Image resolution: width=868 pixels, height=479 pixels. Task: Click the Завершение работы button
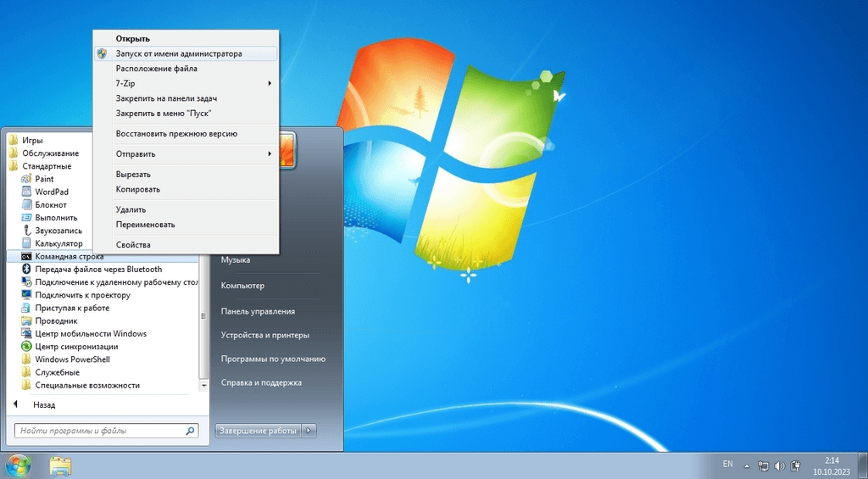pos(258,431)
